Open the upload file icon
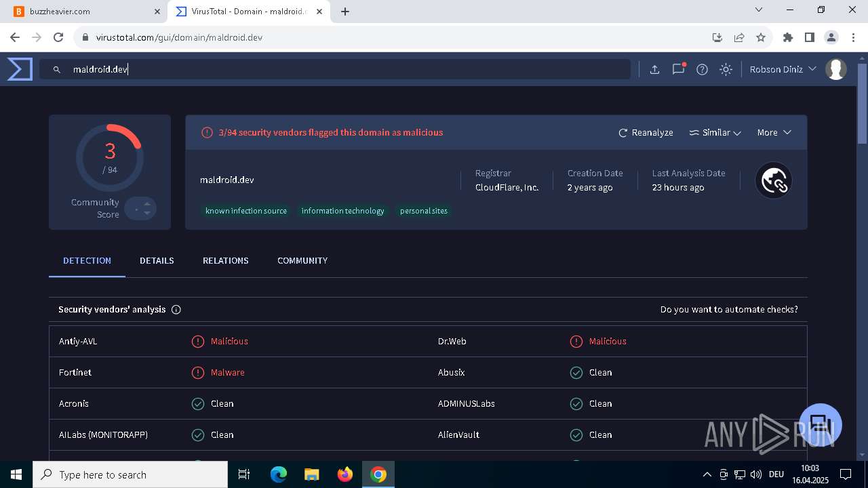Screen dimensions: 868x488 click(654, 69)
